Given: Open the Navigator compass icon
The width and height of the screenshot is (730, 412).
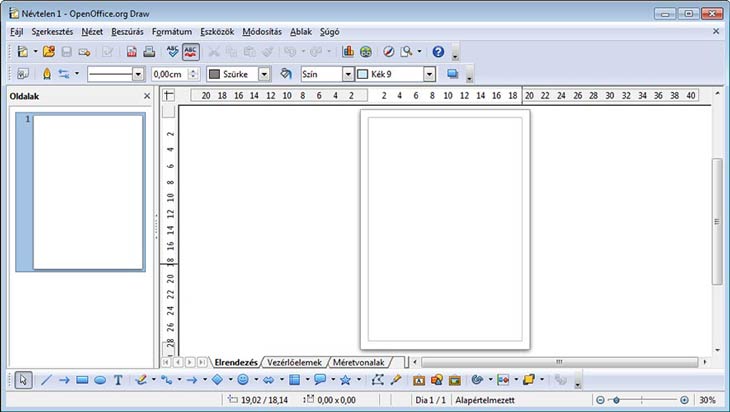Looking at the screenshot, I should point(388,52).
